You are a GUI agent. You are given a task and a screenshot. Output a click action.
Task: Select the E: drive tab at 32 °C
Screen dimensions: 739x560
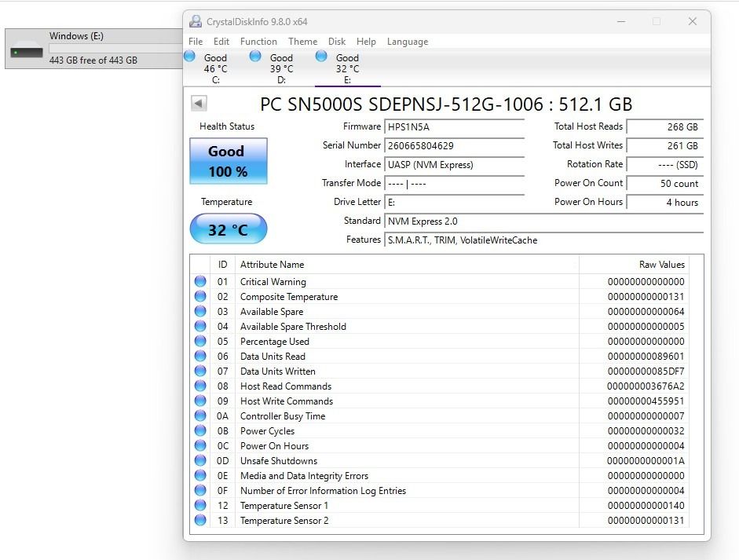coord(347,69)
